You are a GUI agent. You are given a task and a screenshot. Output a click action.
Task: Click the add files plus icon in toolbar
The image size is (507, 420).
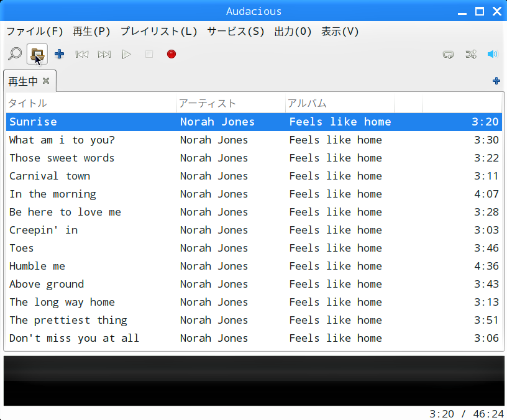59,54
